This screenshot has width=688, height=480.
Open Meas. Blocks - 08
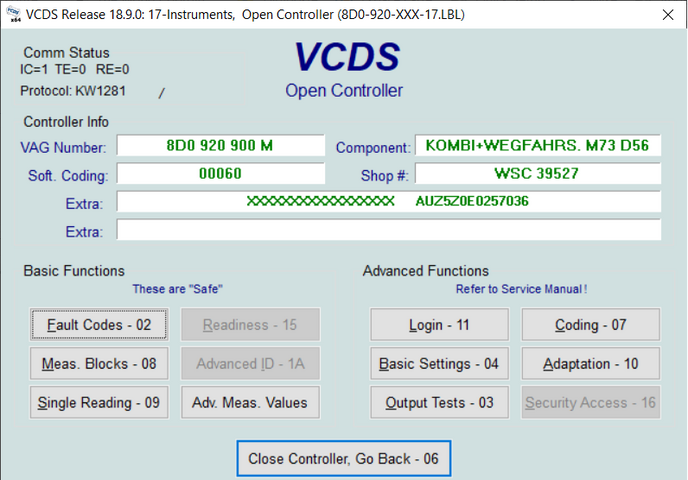pyautogui.click(x=99, y=364)
